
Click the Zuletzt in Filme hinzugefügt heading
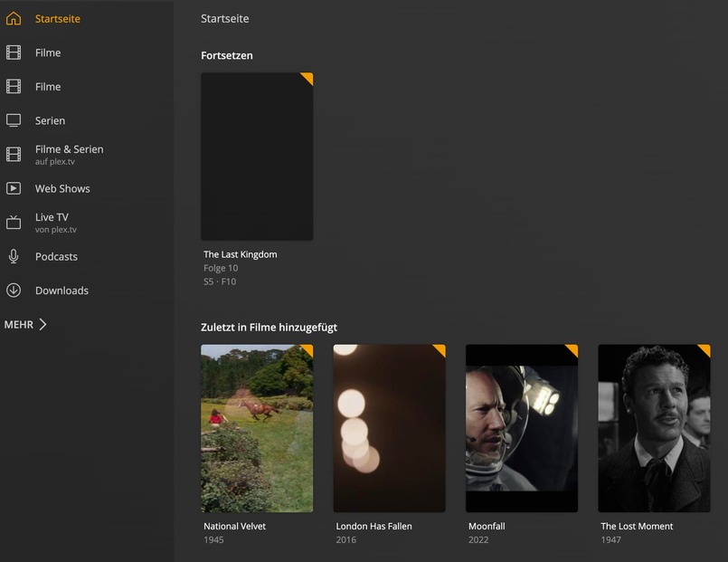269,328
